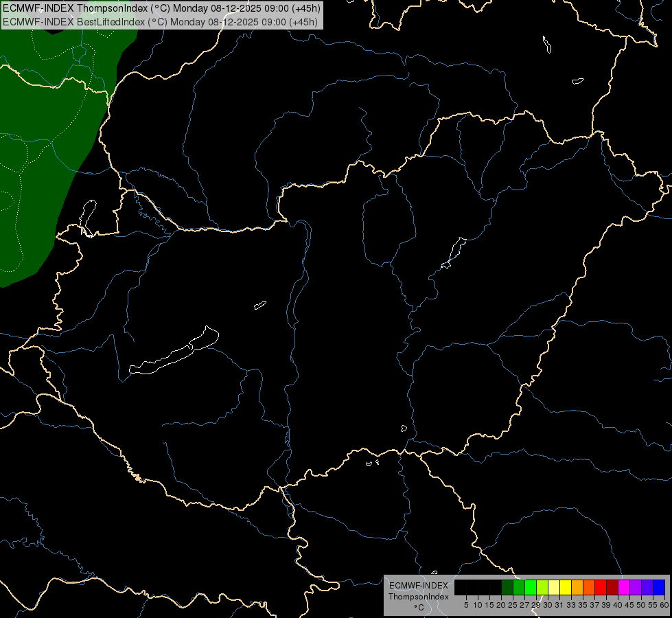Click the medium green 25–27 legend swatch

click(x=519, y=587)
